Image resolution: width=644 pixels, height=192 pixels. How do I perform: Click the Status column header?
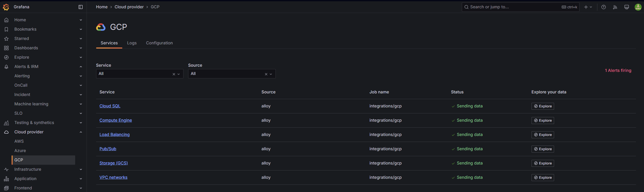(457, 92)
